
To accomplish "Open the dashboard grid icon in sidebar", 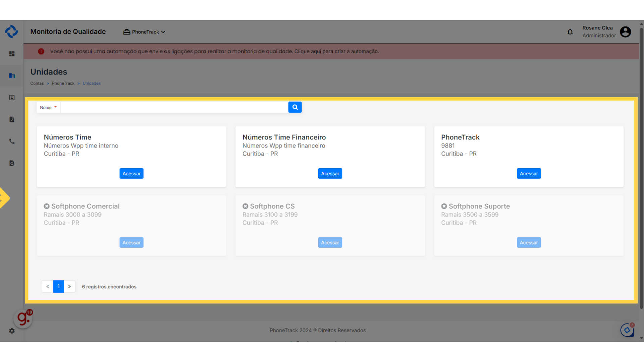I will [x=12, y=54].
